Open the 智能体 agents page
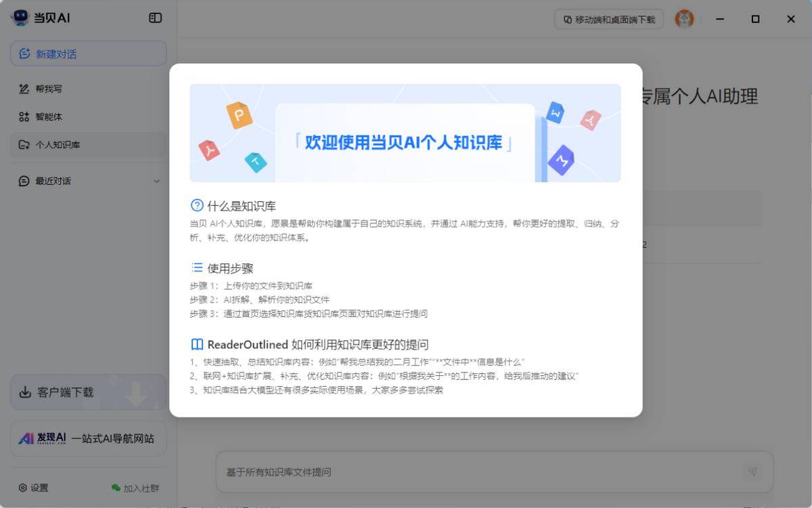The image size is (812, 508). (x=49, y=117)
